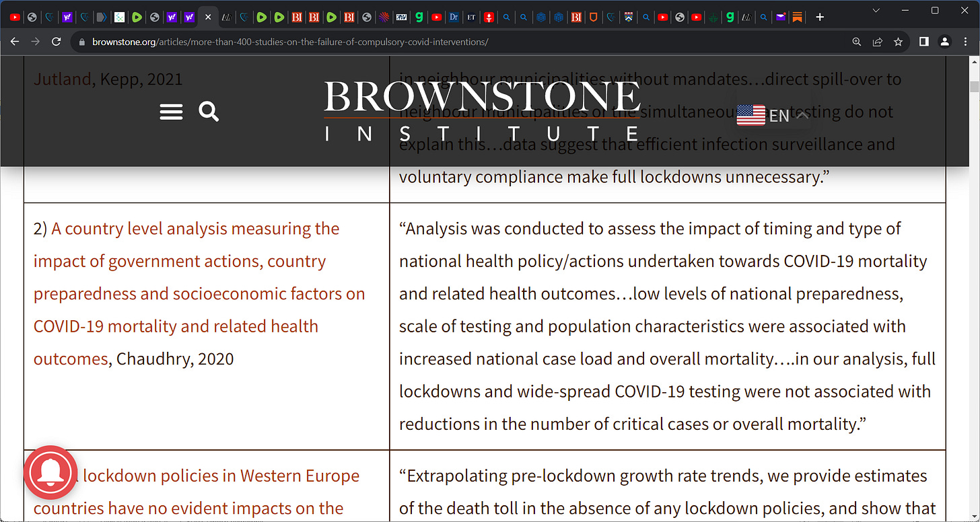Screen dimensions: 980x522
Task: Open the Brownstone site search magnifier
Action: pyautogui.click(x=209, y=112)
